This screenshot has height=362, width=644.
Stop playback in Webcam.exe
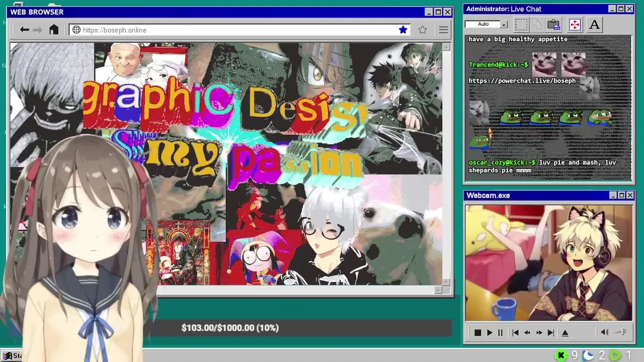click(477, 332)
